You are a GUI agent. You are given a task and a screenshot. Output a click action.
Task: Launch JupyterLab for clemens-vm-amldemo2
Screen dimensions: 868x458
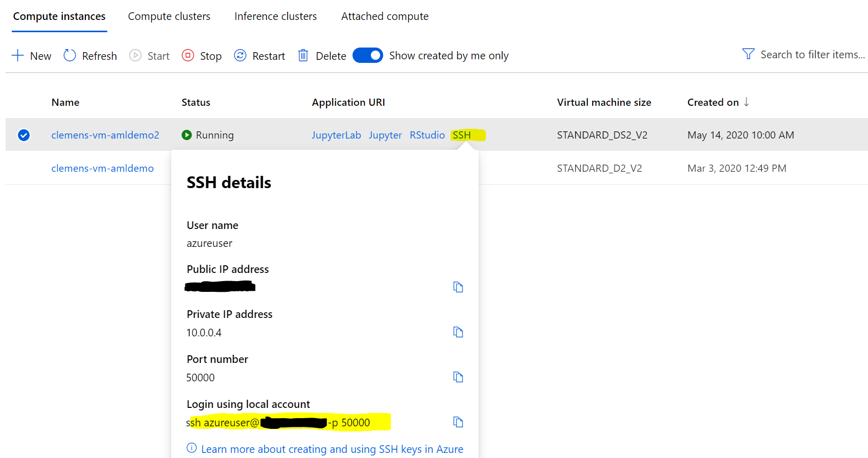point(336,135)
